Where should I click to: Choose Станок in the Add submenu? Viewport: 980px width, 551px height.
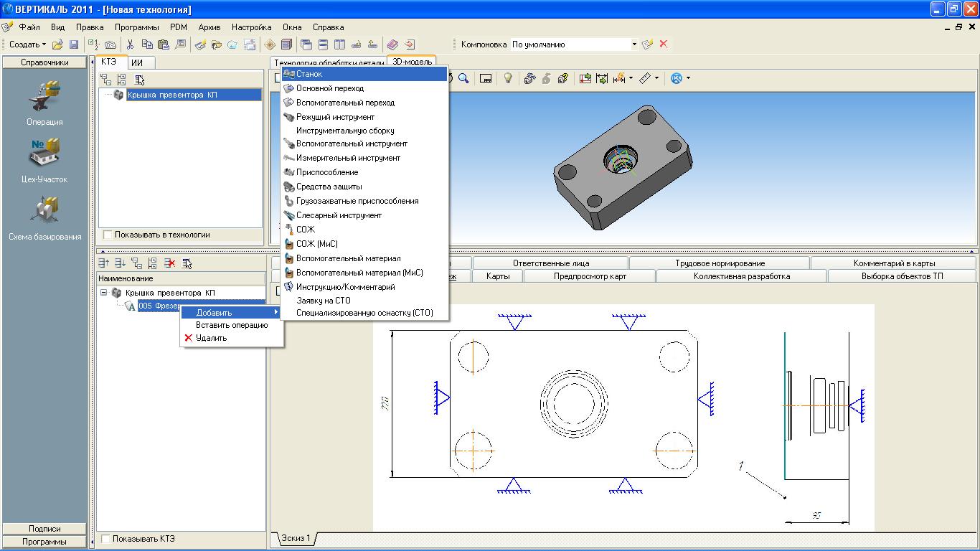coord(364,74)
